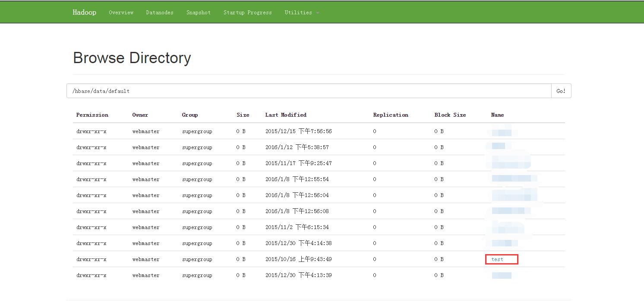Click drwxr-xr-x in the 2015/12/15 row
The height and width of the screenshot is (306, 644).
tap(92, 131)
